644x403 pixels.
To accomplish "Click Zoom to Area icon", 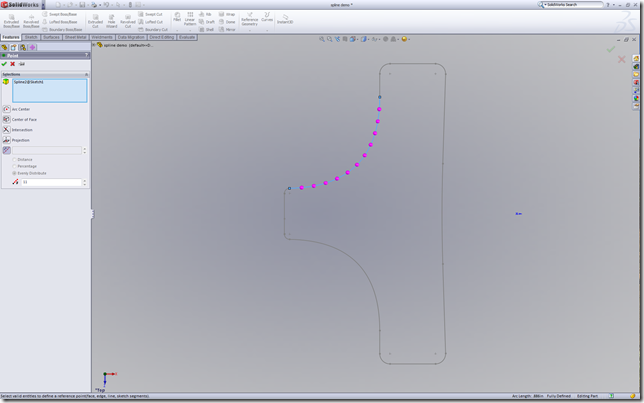I will click(329, 39).
